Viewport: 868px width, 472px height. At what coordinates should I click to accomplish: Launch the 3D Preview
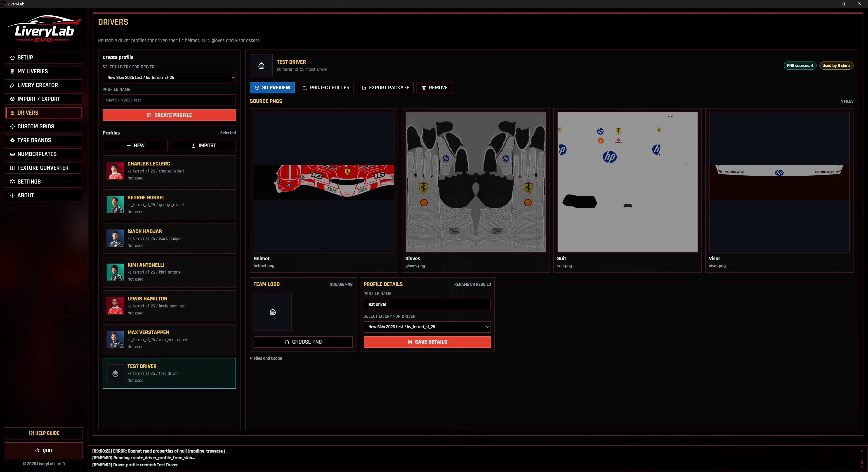pyautogui.click(x=272, y=87)
